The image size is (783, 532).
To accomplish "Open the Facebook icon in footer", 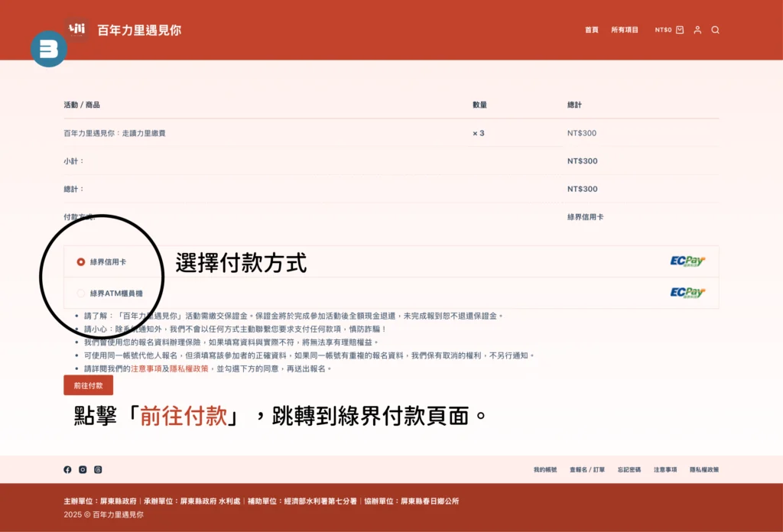I will (67, 469).
